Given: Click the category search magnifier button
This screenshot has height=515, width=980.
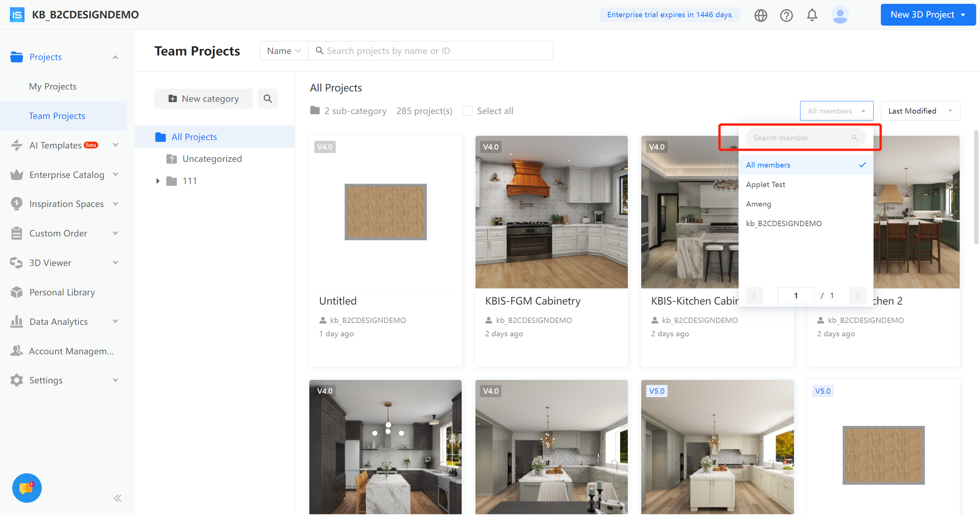Looking at the screenshot, I should tap(268, 99).
